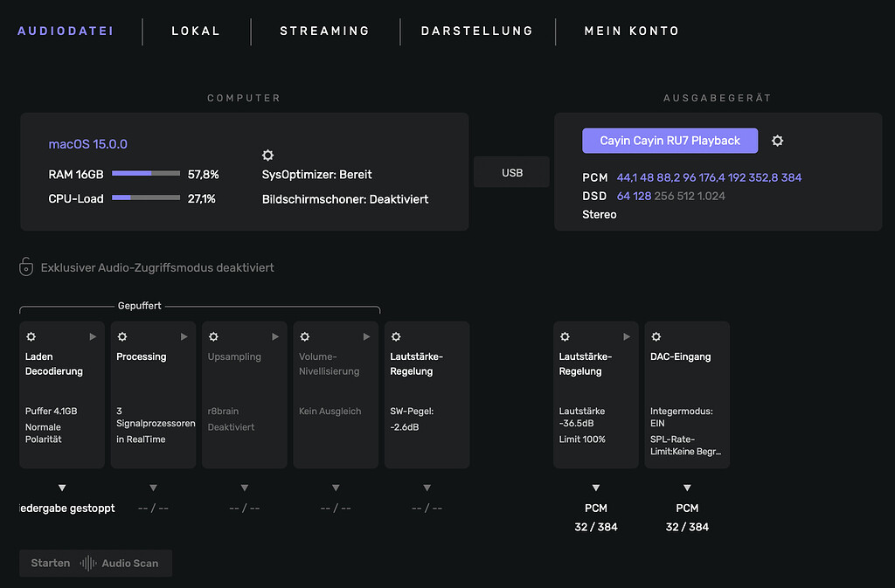Click the CPU-Load usage bar
Viewport: 895px width, 588px height.
point(146,198)
